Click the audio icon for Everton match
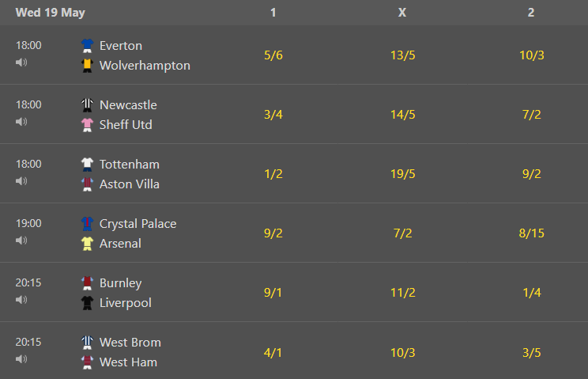 (21, 63)
